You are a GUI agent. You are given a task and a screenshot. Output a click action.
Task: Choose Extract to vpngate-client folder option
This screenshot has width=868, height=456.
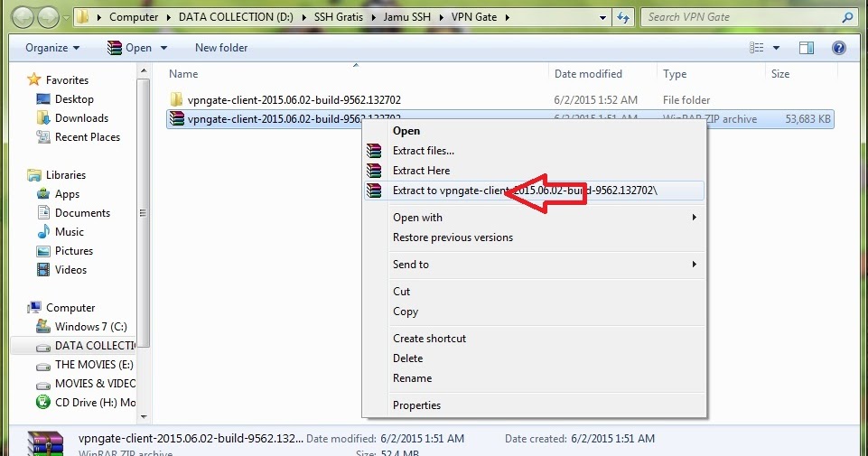tap(534, 191)
